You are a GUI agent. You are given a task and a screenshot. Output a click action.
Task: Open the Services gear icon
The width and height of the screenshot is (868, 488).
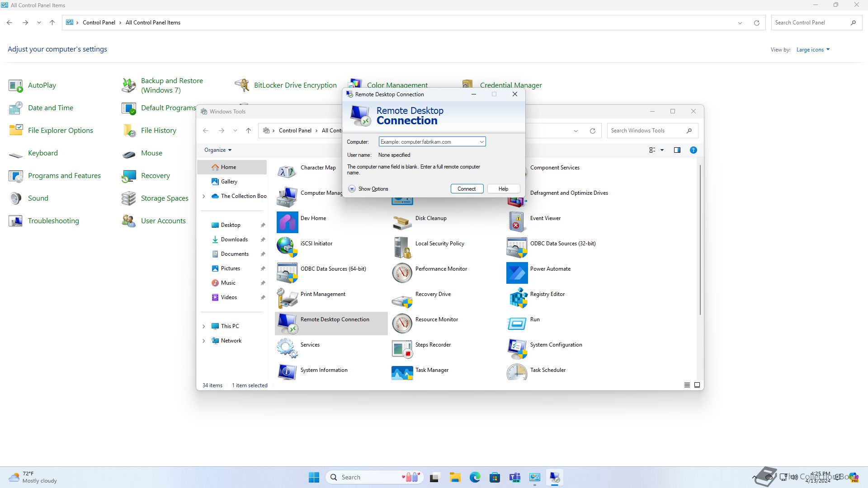pyautogui.click(x=287, y=349)
